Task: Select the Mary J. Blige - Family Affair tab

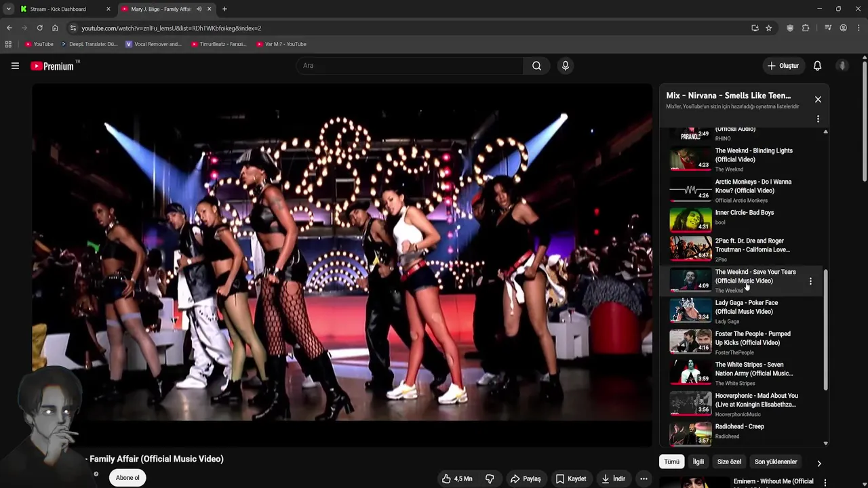Action: [166, 9]
